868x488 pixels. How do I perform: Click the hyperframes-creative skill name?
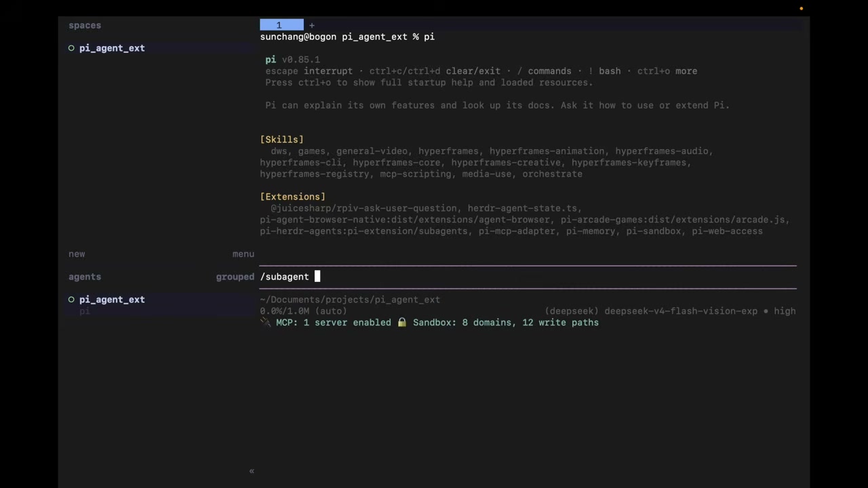click(x=506, y=163)
